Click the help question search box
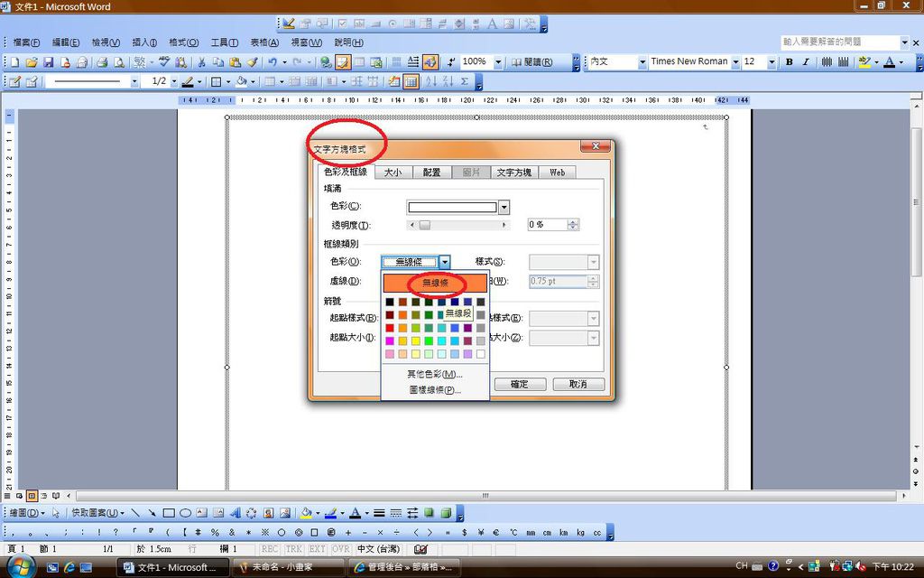This screenshot has width=924, height=578. click(x=840, y=42)
